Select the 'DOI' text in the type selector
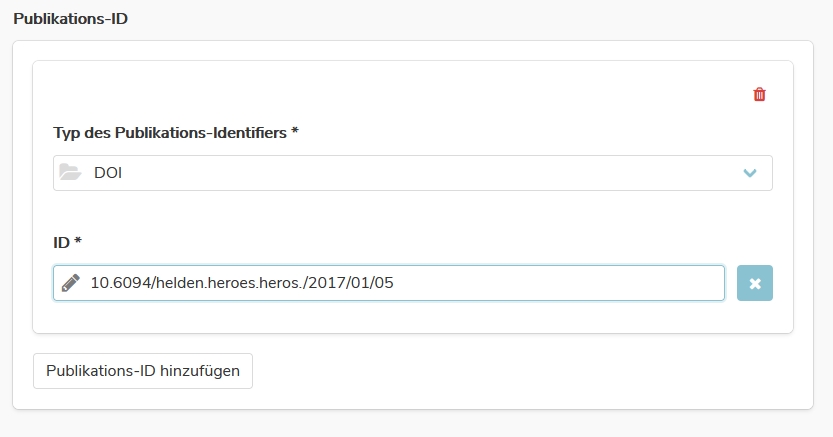The height and width of the screenshot is (437, 833). 108,173
